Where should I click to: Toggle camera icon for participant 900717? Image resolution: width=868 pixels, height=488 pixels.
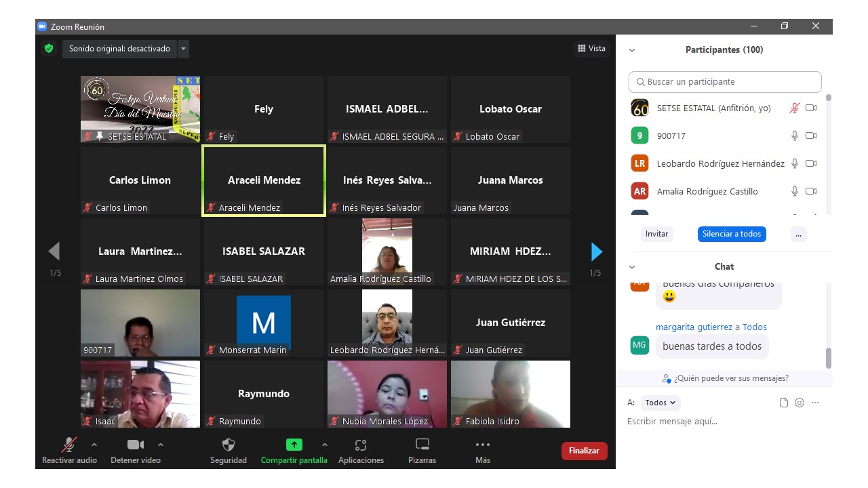tap(811, 136)
